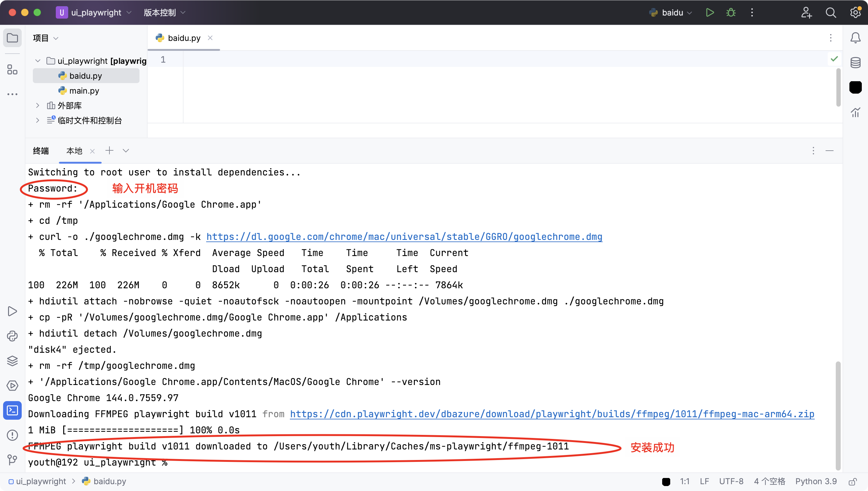This screenshot has width=868, height=491.
Task: Show the Problems tool window
Action: (x=12, y=435)
